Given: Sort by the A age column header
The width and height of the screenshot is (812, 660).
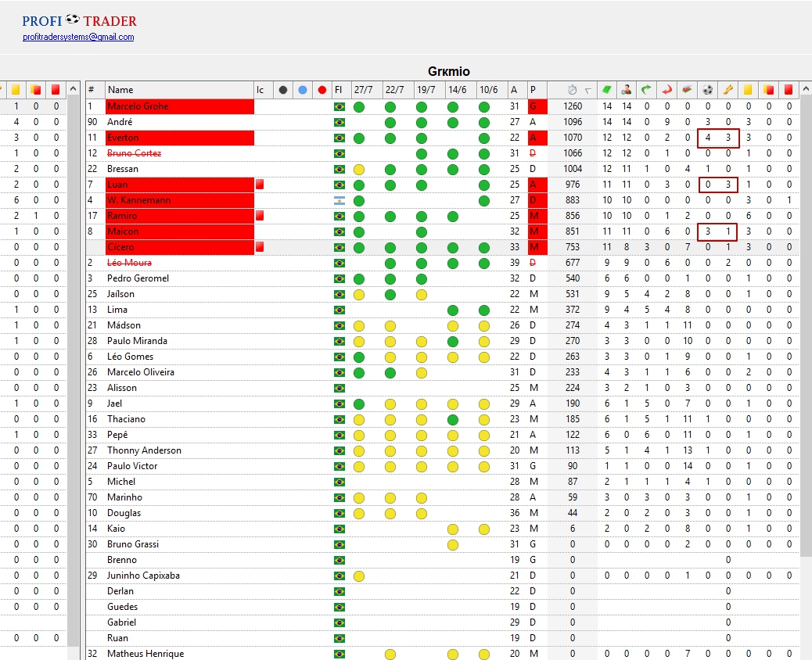Looking at the screenshot, I should [x=517, y=90].
